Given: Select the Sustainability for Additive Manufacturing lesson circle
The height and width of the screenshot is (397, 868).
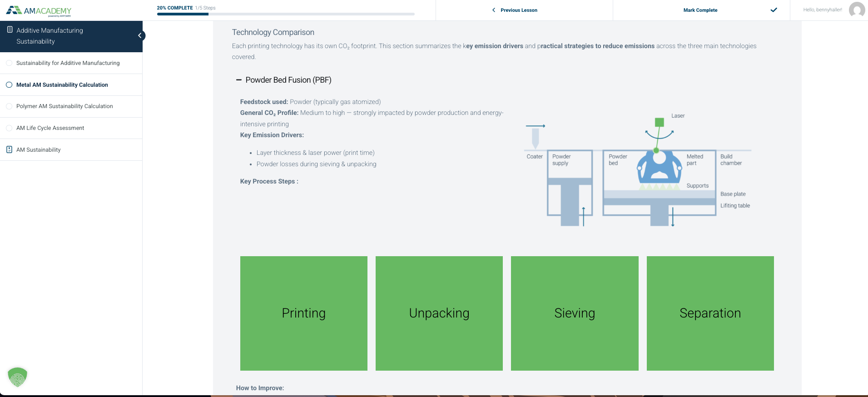Looking at the screenshot, I should [x=9, y=63].
